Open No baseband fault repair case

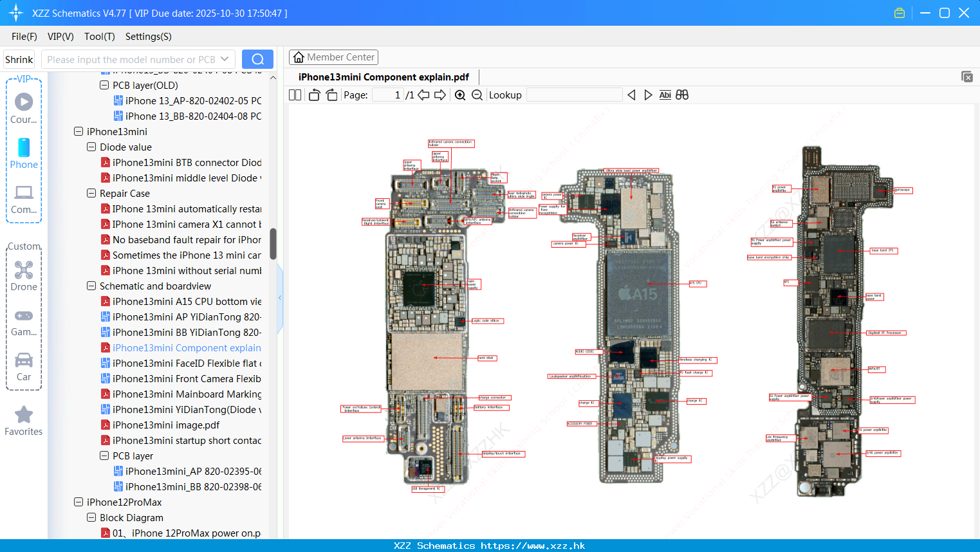point(181,239)
